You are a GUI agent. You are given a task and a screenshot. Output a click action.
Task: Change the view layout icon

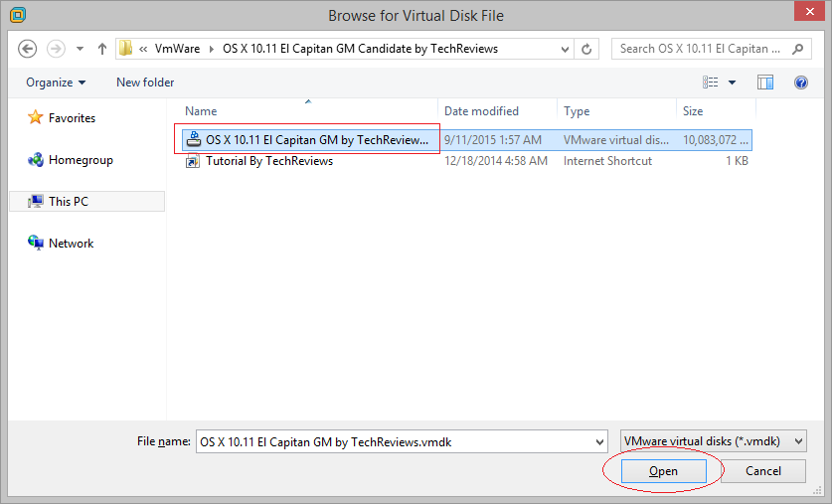click(x=711, y=83)
